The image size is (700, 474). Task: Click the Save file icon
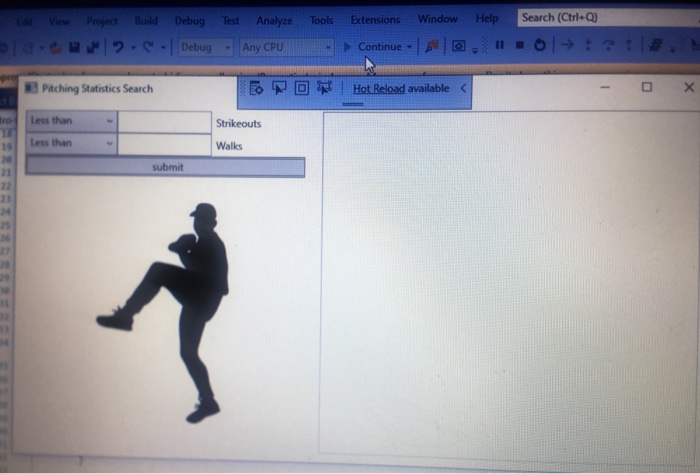(x=74, y=47)
